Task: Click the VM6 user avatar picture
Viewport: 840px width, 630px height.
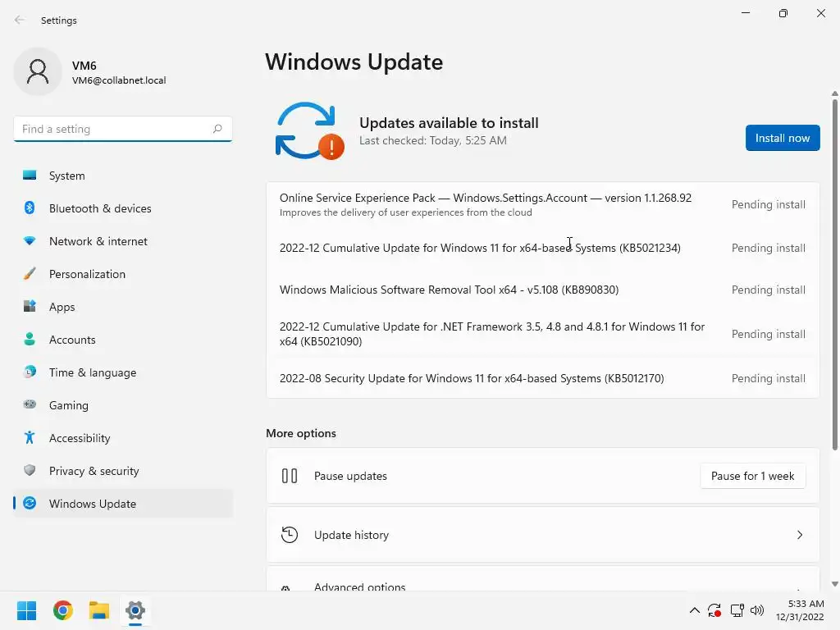Action: click(x=38, y=72)
